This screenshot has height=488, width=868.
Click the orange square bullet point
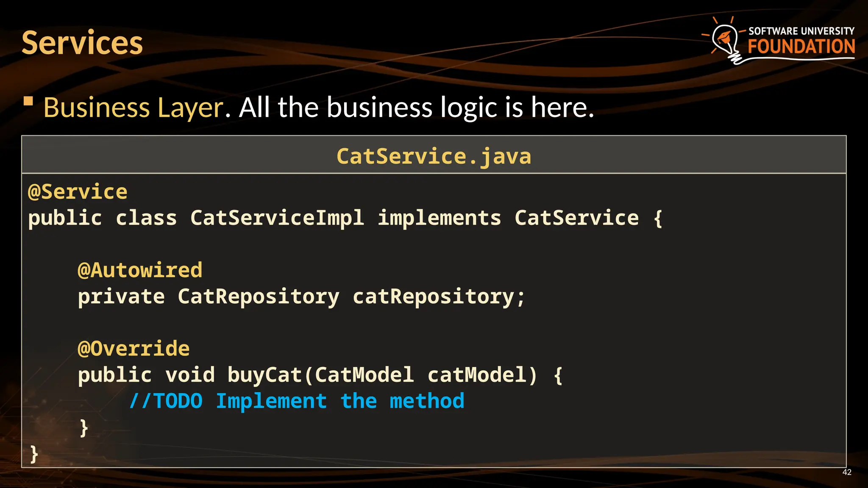click(x=28, y=101)
